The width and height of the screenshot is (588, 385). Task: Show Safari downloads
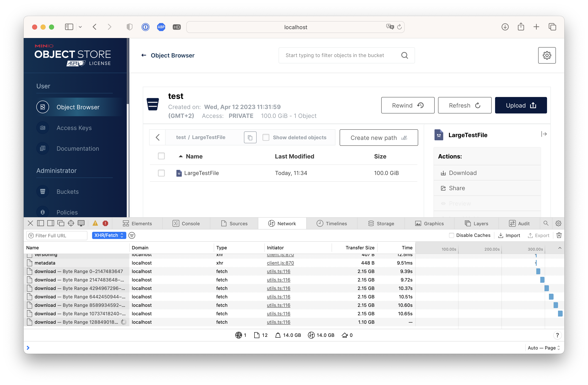pyautogui.click(x=505, y=27)
